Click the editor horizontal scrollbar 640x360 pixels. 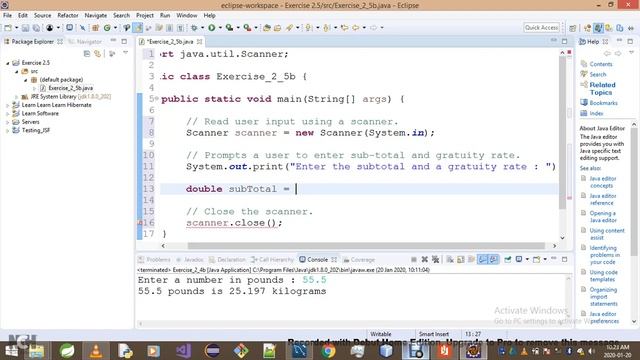click(x=366, y=246)
